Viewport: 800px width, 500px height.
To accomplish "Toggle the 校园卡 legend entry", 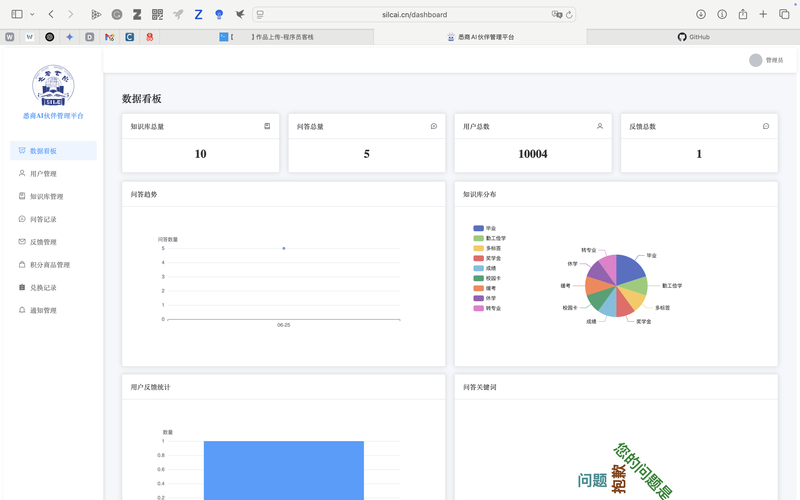I will 487,278.
